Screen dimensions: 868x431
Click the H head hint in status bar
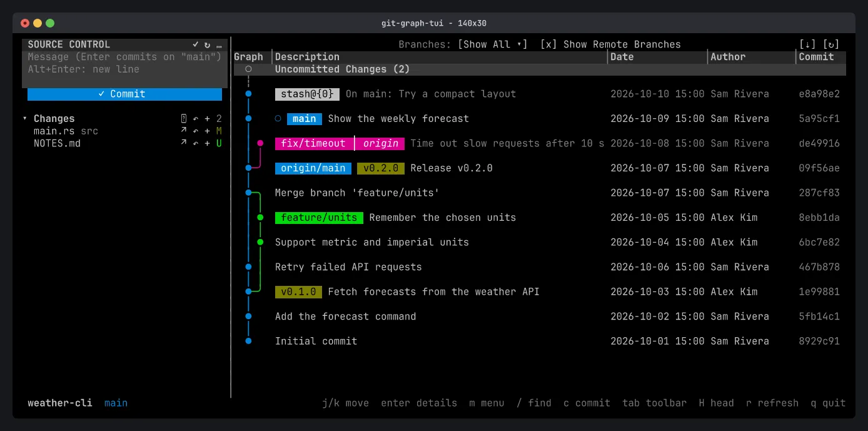tap(716, 403)
